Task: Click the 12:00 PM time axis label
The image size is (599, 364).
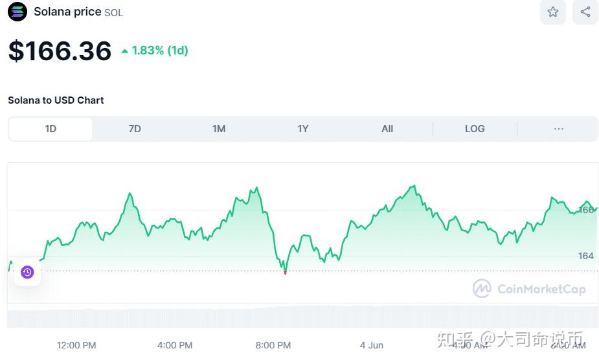Action: [76, 345]
